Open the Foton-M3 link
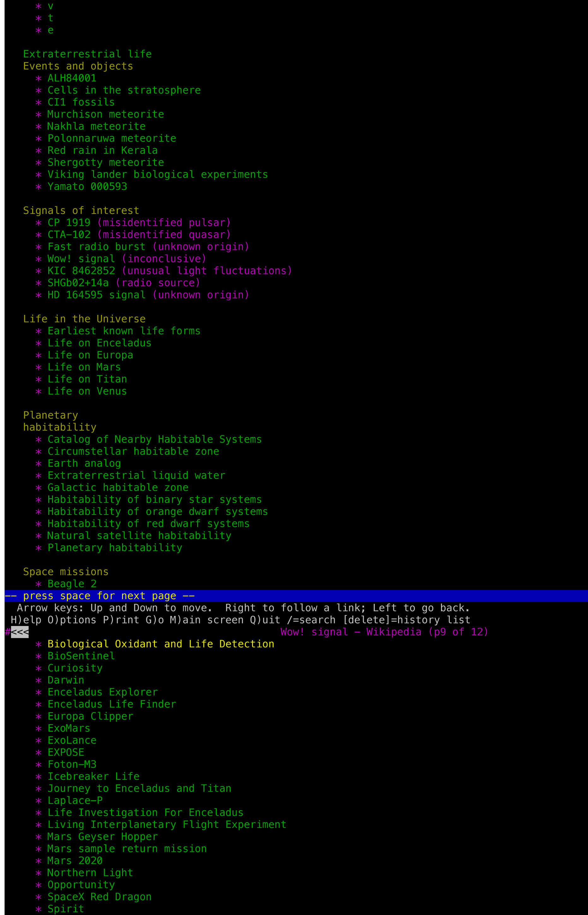Viewport: 588px width, 915px height. (72, 764)
